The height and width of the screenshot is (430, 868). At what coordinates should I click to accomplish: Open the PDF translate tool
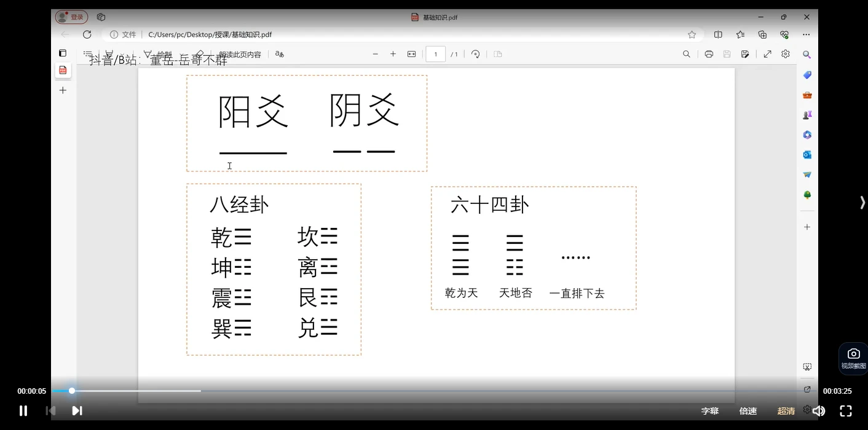pyautogui.click(x=280, y=54)
